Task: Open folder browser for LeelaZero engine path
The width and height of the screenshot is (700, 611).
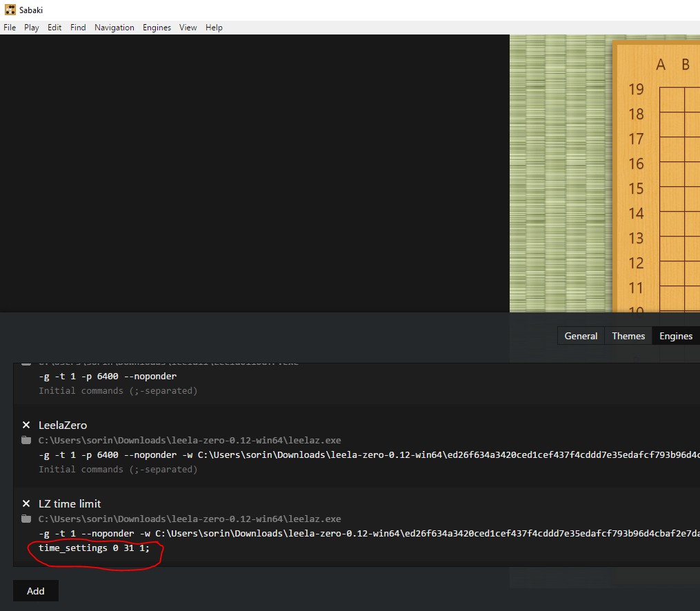Action: click(x=26, y=440)
